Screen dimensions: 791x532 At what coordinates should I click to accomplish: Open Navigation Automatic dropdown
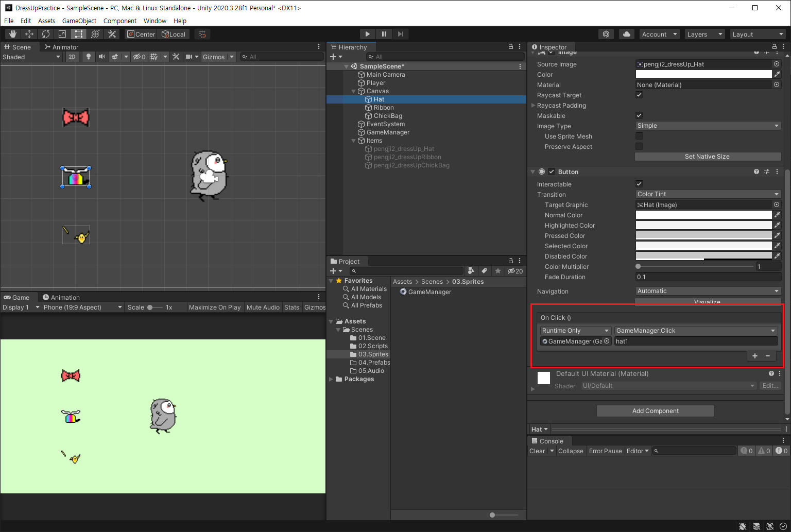click(708, 291)
